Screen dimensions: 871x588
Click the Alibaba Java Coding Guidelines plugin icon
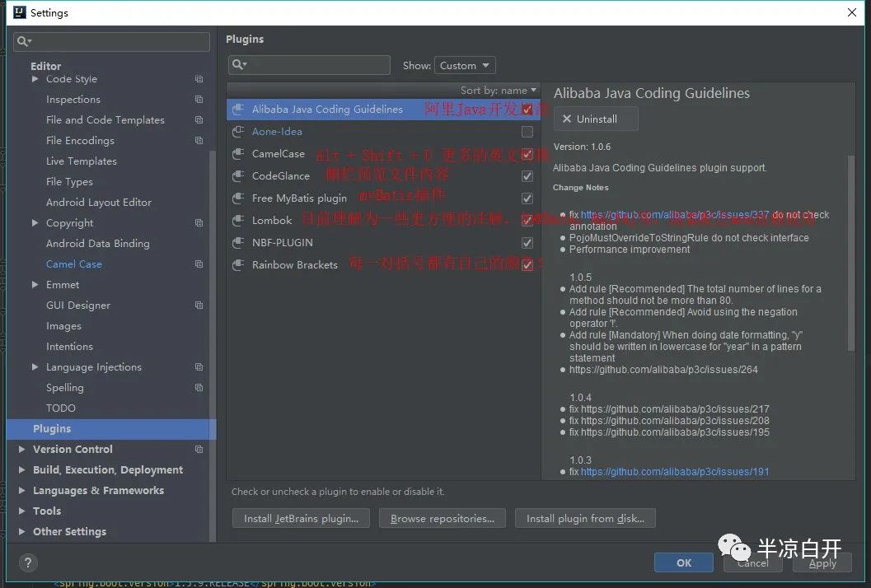coord(238,110)
